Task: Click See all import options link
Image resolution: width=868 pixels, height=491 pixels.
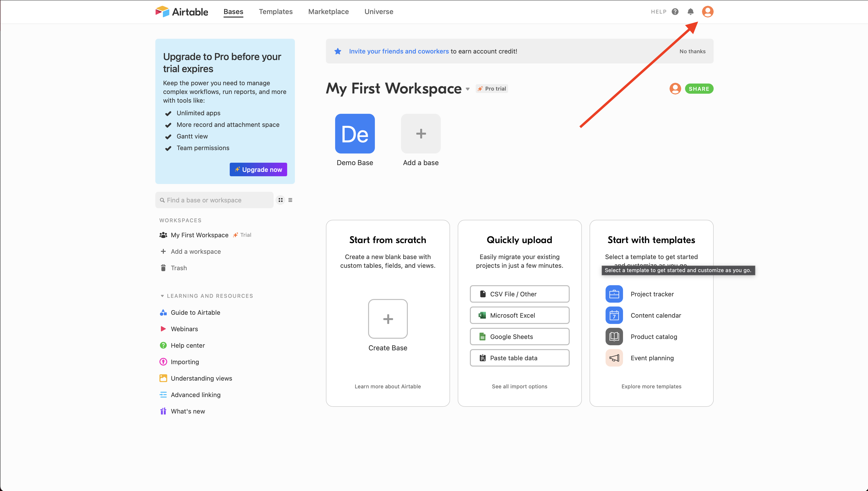Action: click(x=519, y=386)
